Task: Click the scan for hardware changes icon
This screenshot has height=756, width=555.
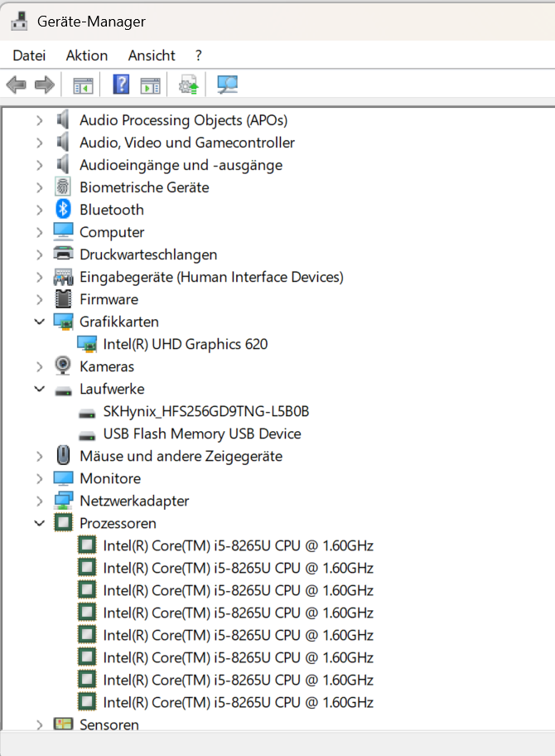Action: point(227,85)
